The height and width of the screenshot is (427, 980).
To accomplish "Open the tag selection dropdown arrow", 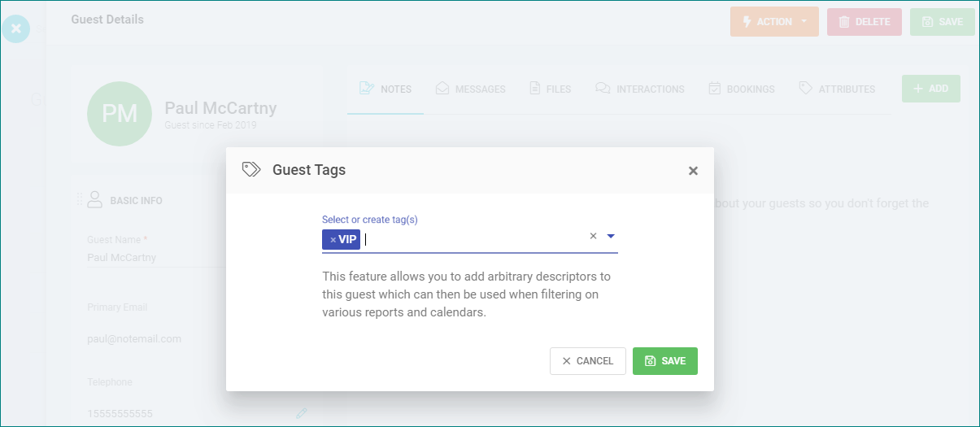I will point(611,236).
